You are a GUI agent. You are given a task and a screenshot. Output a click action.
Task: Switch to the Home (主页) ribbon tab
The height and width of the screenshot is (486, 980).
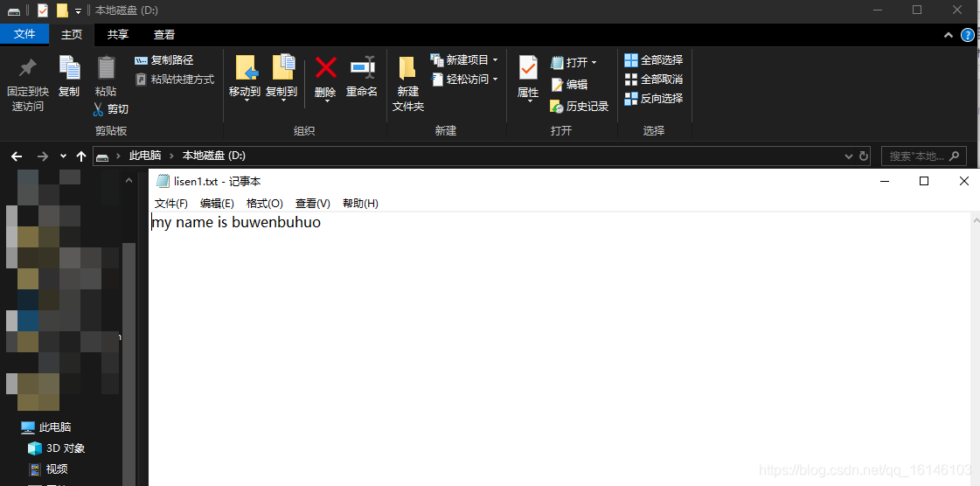[72, 35]
